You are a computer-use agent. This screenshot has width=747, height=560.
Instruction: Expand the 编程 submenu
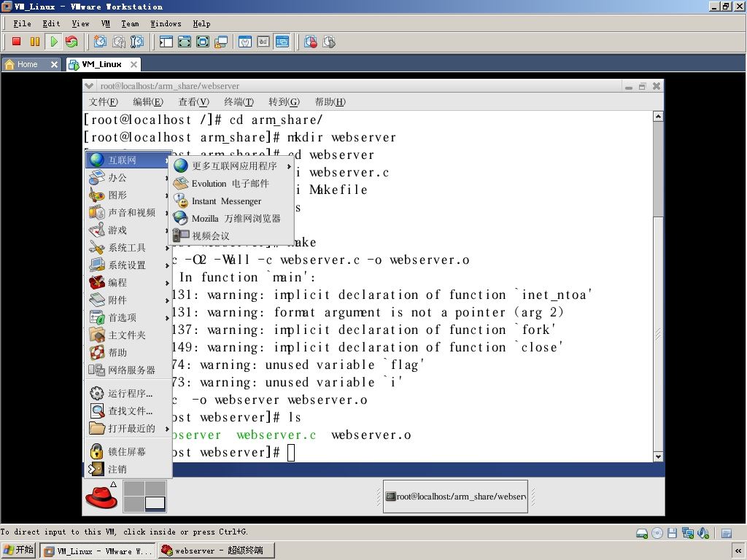(x=128, y=282)
